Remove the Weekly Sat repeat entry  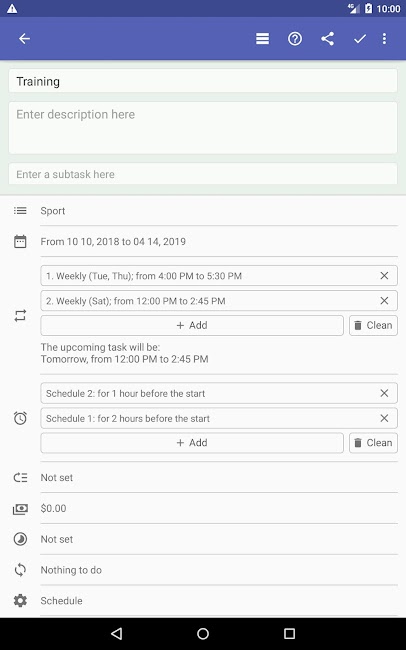[384, 301]
